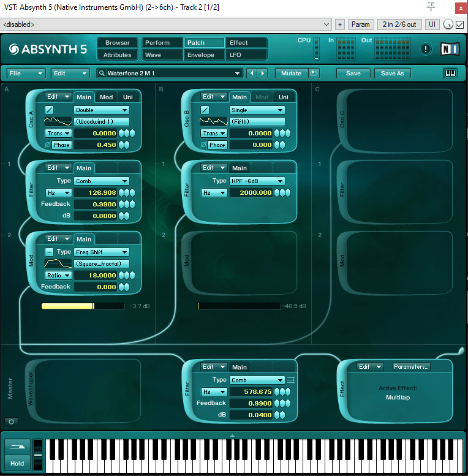Click the sustain pedal icon above Hold
Viewport: 468px width, 476px height.
[x=17, y=447]
